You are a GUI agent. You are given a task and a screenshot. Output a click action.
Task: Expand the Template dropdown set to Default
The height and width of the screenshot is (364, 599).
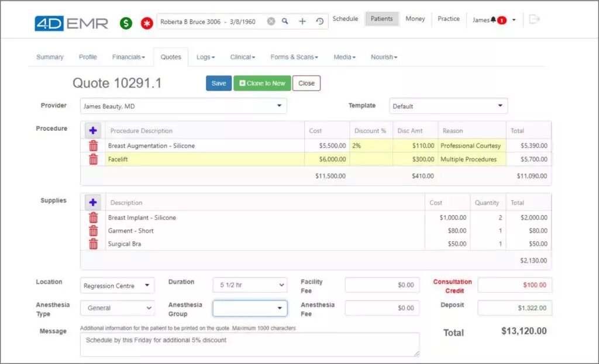point(448,106)
